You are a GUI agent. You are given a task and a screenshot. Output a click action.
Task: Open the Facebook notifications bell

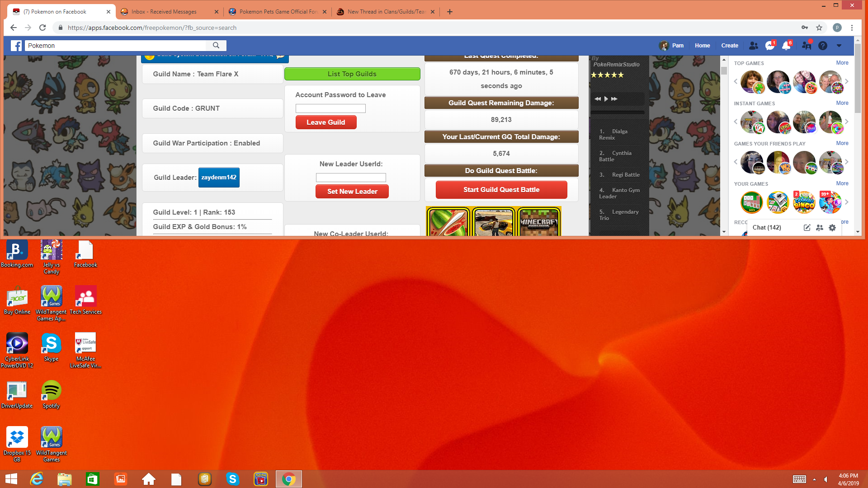pyautogui.click(x=786, y=46)
